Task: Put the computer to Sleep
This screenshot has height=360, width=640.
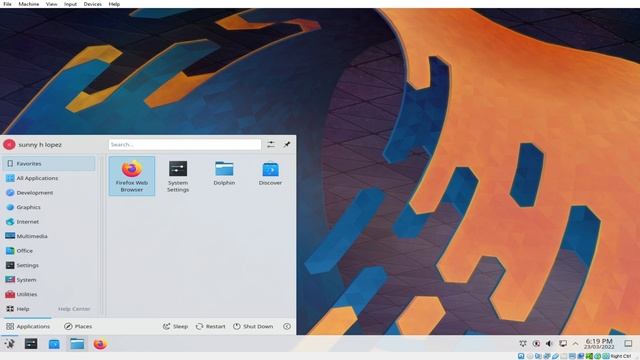Action: pos(176,326)
